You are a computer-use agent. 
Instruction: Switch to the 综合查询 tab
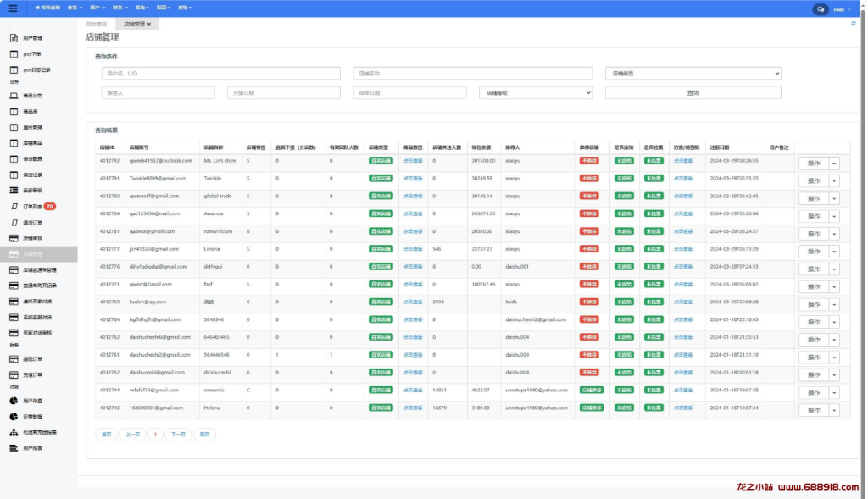click(x=97, y=25)
